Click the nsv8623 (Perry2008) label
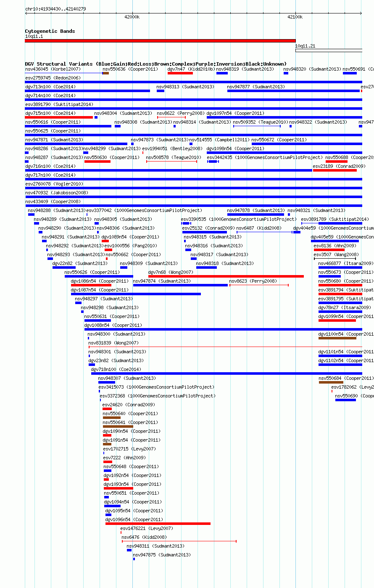Screen dimensions: 374x588 (x=253, y=281)
